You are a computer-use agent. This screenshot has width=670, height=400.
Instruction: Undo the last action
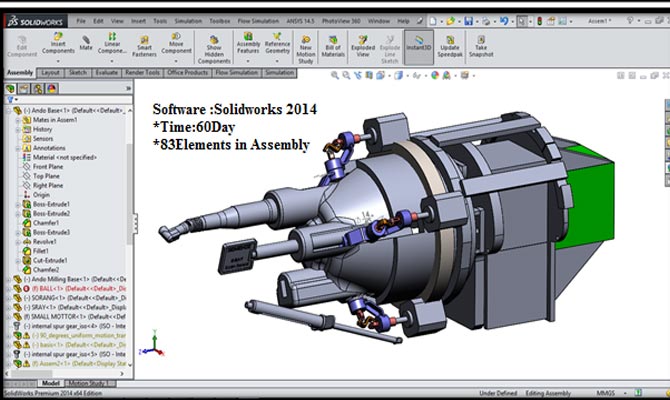click(x=504, y=21)
